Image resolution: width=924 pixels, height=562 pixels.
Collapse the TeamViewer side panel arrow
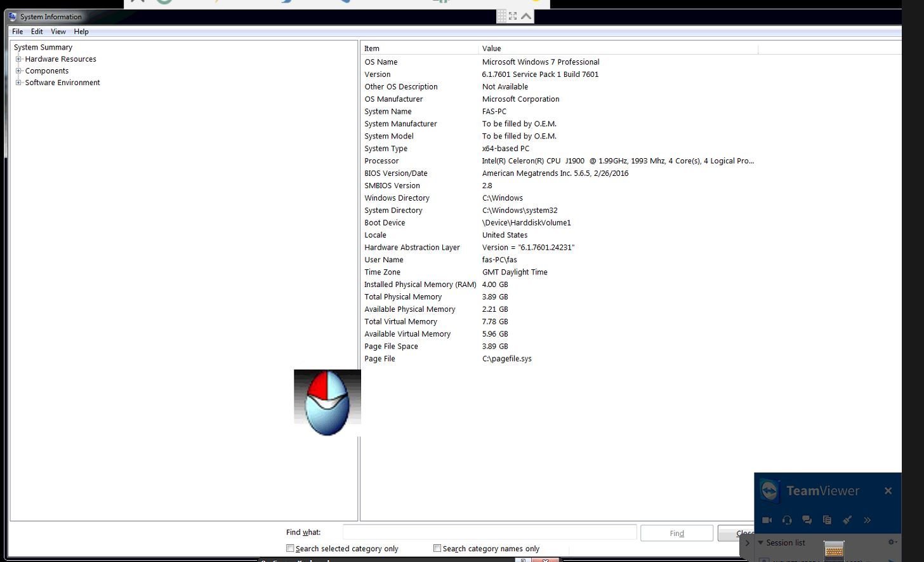747,543
